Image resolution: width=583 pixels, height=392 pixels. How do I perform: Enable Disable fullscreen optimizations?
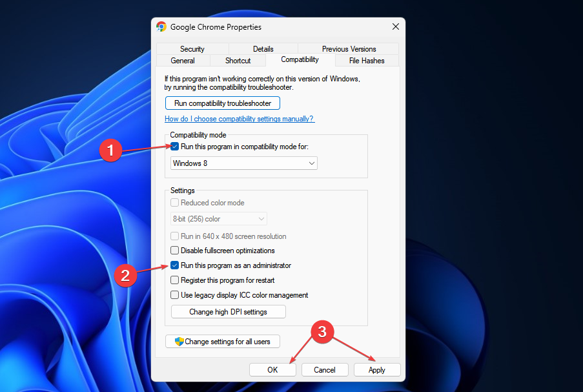[x=174, y=251]
